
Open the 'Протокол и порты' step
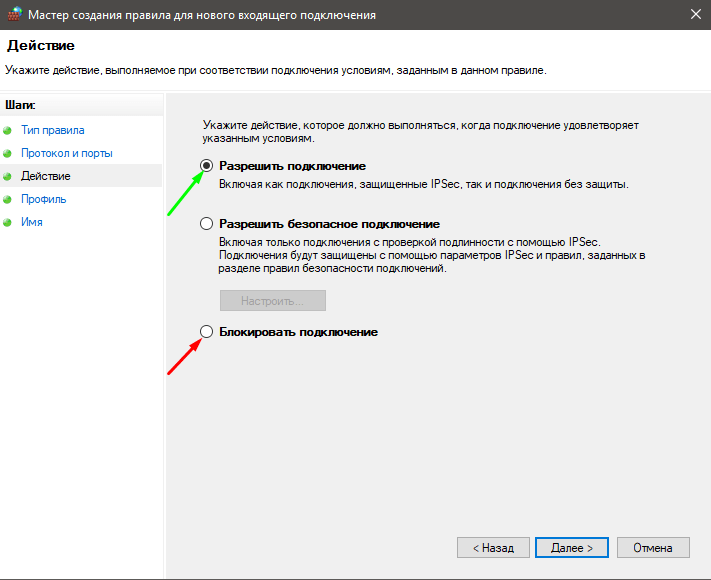coord(67,153)
